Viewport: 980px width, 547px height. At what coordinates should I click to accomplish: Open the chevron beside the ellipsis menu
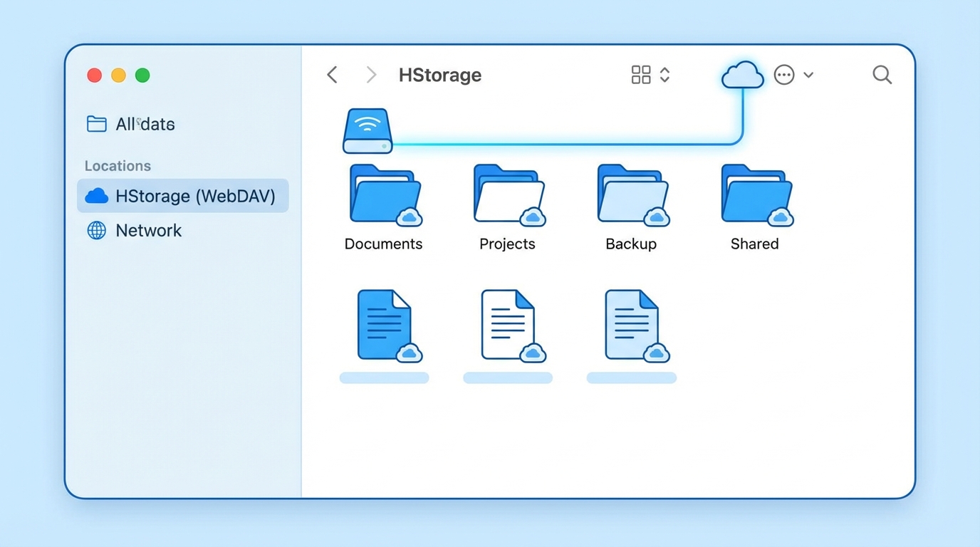tap(810, 75)
